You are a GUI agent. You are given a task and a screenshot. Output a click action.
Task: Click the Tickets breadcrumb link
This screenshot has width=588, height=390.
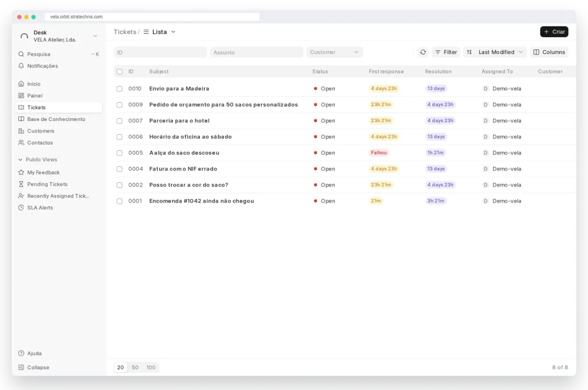pos(125,32)
